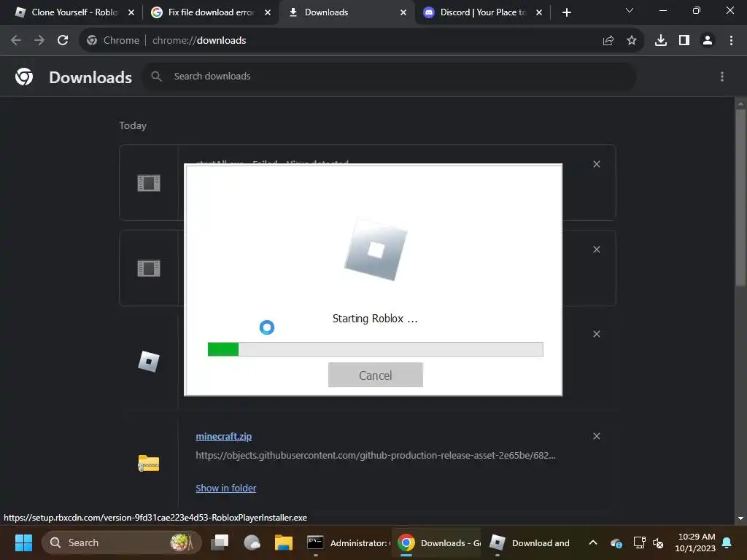The height and width of the screenshot is (560, 747).
Task: Open Downloads page more actions menu
Action: (722, 77)
